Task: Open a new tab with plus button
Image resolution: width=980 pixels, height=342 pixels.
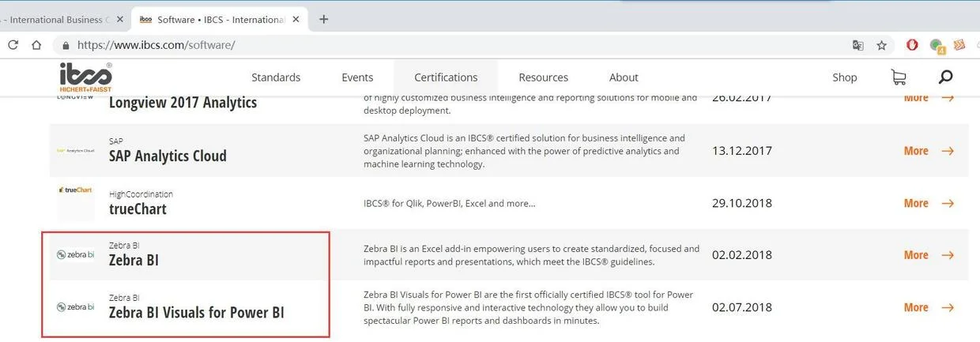Action: click(x=323, y=19)
